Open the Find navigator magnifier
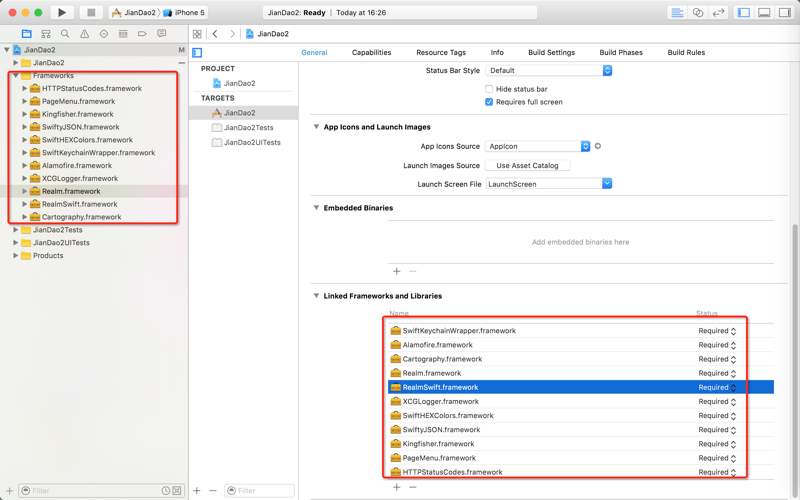Viewport: 800px width, 500px height. 65,34
